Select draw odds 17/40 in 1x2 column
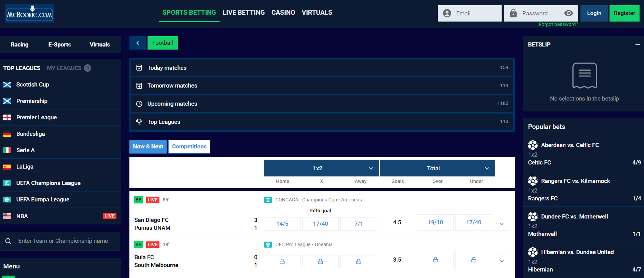 [x=321, y=224]
